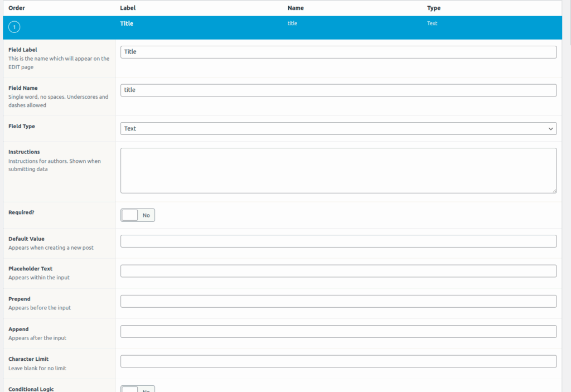Image resolution: width=571 pixels, height=392 pixels.
Task: Toggle the Required? switch
Action: [x=138, y=215]
